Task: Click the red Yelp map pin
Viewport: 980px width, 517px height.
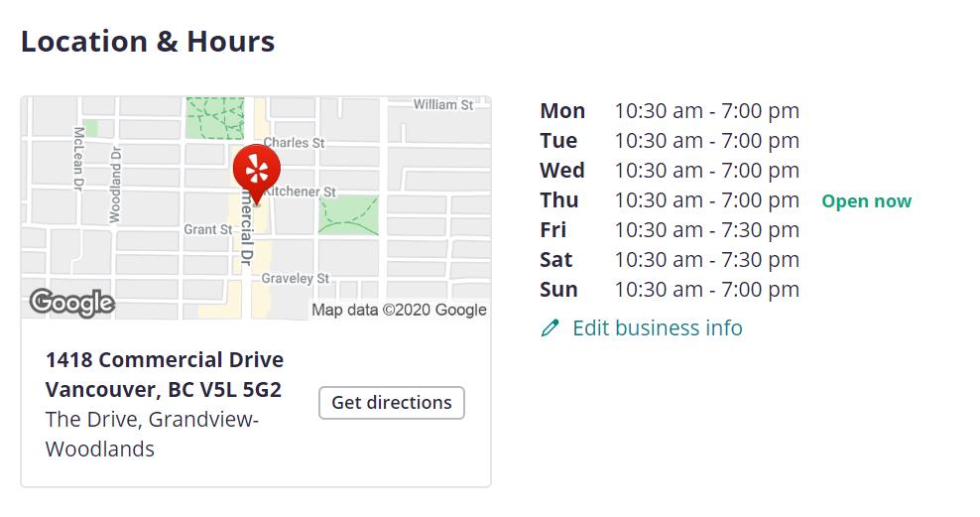Action: pos(256,170)
